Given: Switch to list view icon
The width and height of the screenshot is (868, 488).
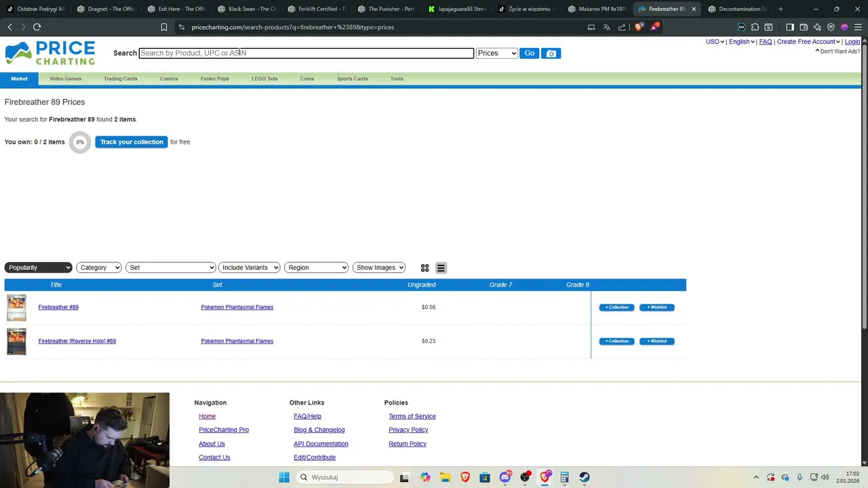Looking at the screenshot, I should point(441,268).
